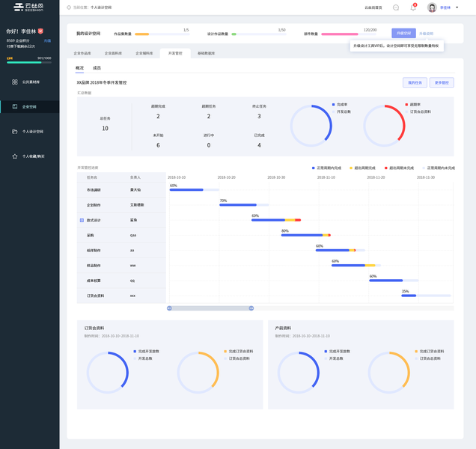Click the 采购 task row name
Screen dimensions: 476x449
(90, 235)
